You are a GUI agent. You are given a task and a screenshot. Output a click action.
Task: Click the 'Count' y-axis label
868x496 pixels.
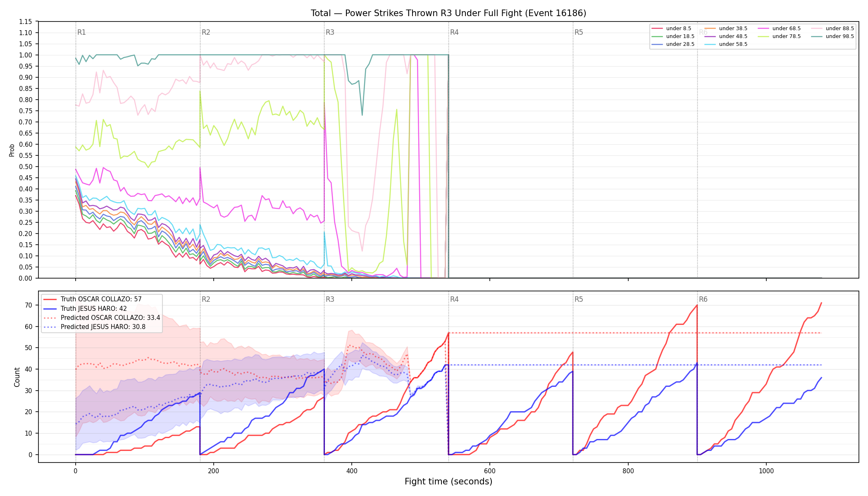tap(17, 377)
